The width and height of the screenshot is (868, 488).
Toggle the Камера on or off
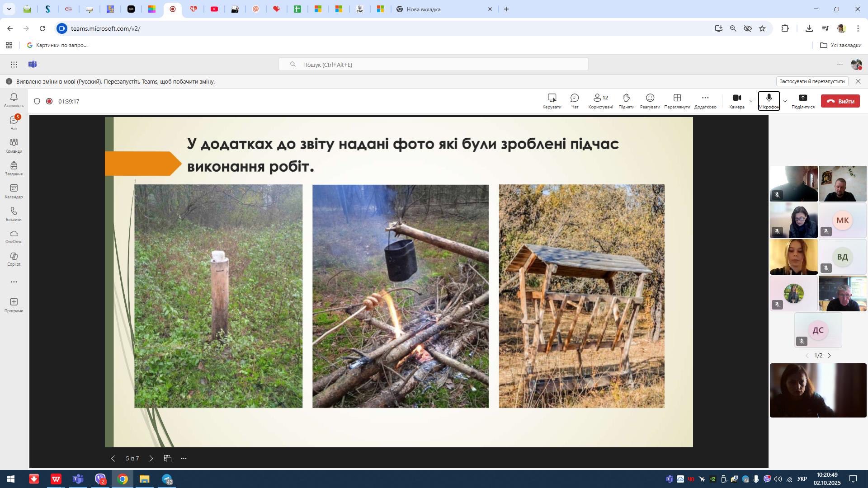[x=736, y=101]
